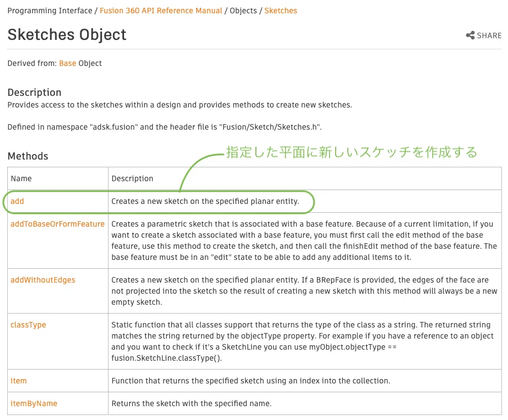Open the item method link

click(x=18, y=381)
